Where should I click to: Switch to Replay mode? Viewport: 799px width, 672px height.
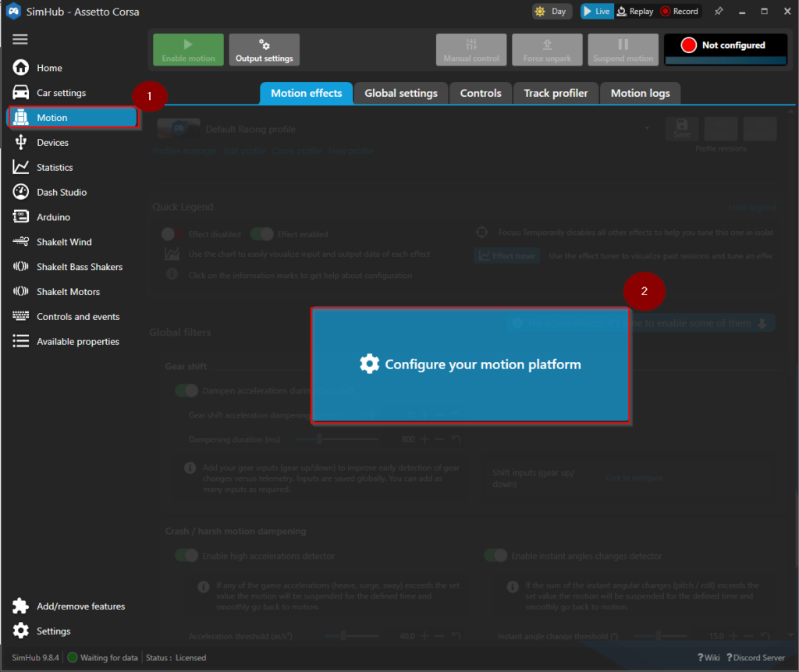635,11
